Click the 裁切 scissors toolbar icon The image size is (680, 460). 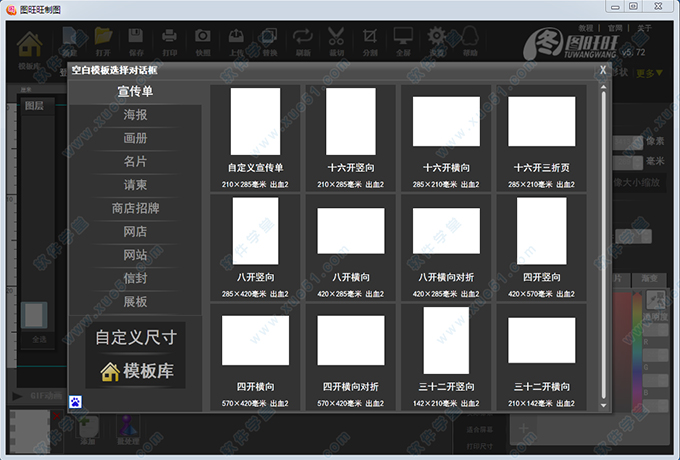pos(336,36)
